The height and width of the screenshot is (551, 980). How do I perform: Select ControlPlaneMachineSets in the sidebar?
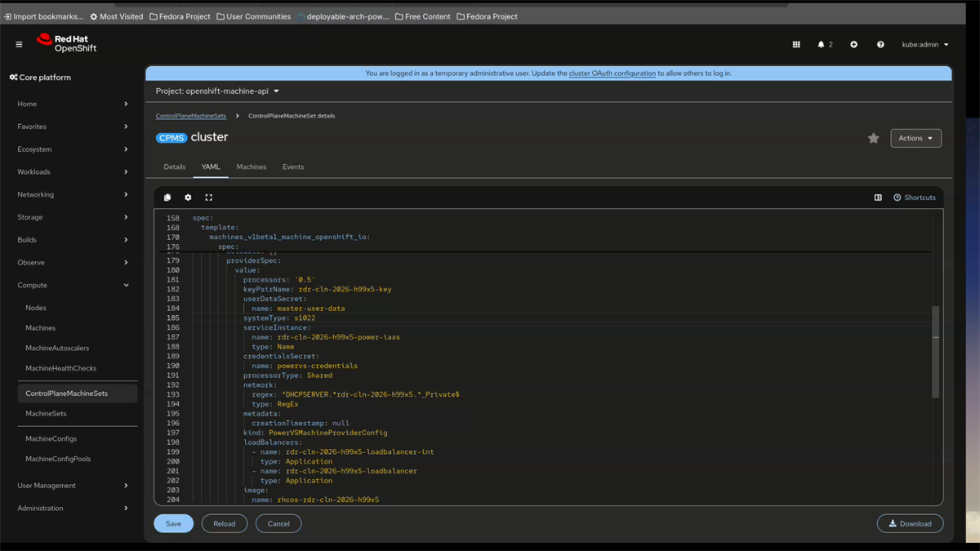(x=77, y=393)
